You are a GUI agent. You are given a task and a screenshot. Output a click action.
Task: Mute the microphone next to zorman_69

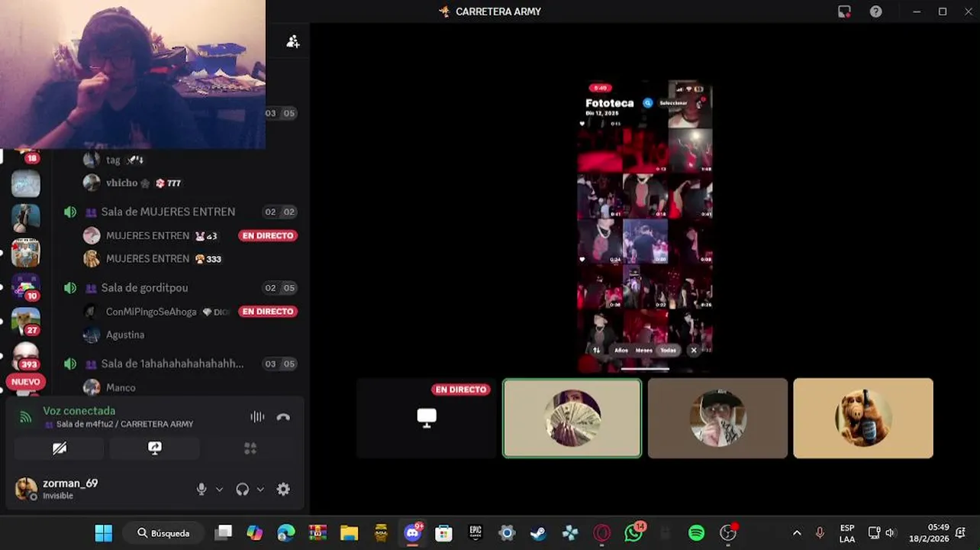pyautogui.click(x=201, y=489)
